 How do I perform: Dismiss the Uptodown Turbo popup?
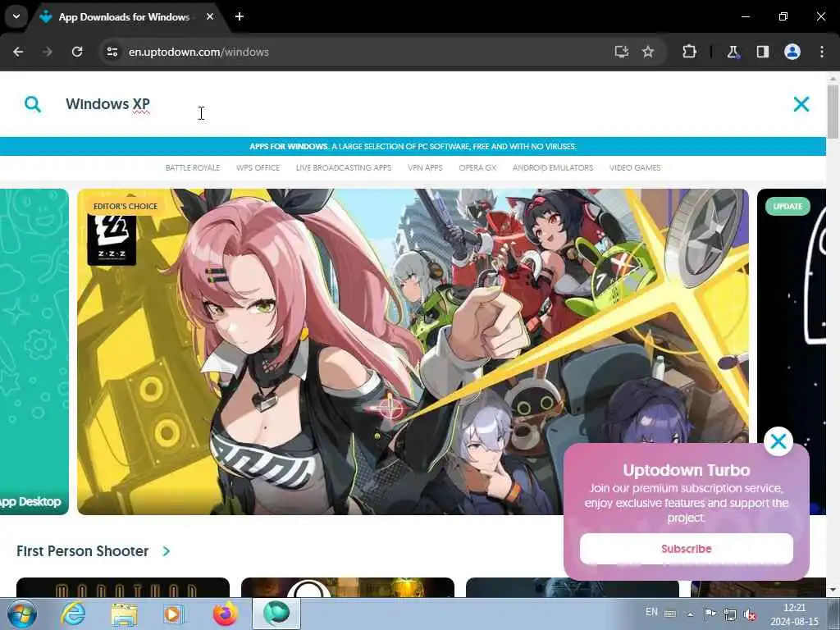pos(778,441)
